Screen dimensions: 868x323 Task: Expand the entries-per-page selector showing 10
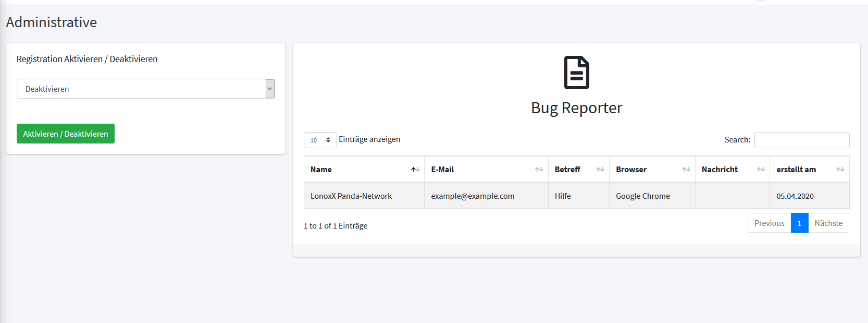point(320,140)
